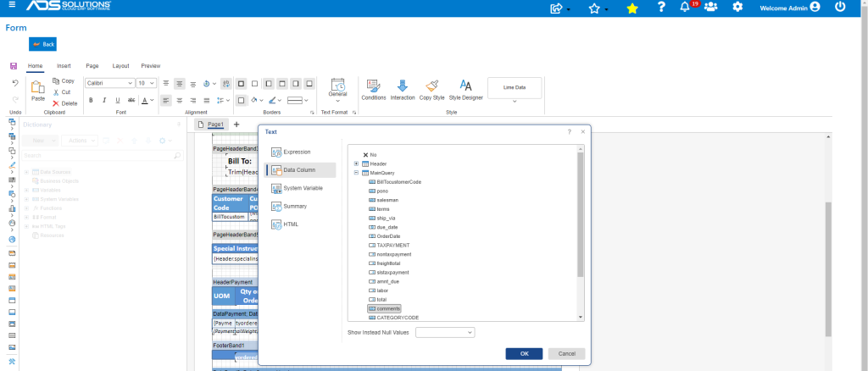The width and height of the screenshot is (868, 371).
Task: Click the users group icon in header
Action: [x=711, y=7]
